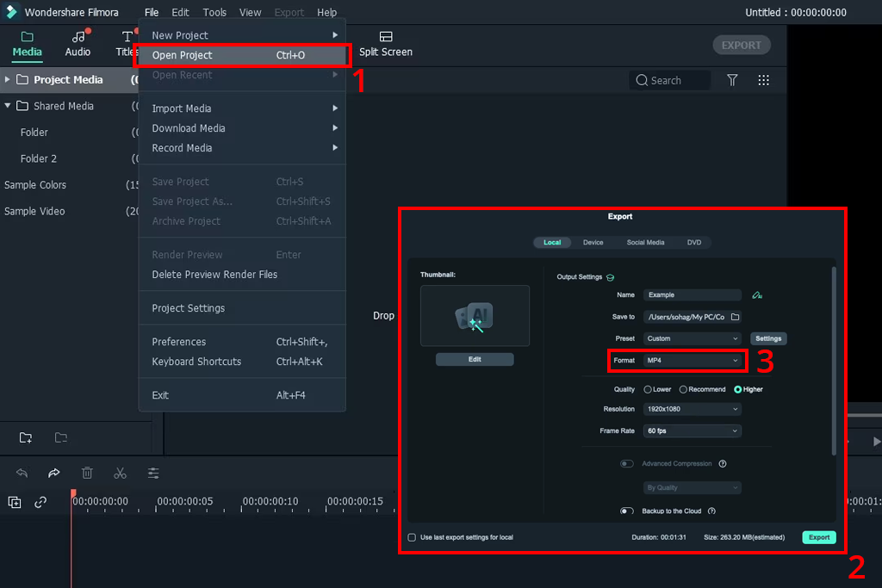Image resolution: width=882 pixels, height=588 pixels.
Task: Open Output Settings help icon
Action: coord(611,277)
